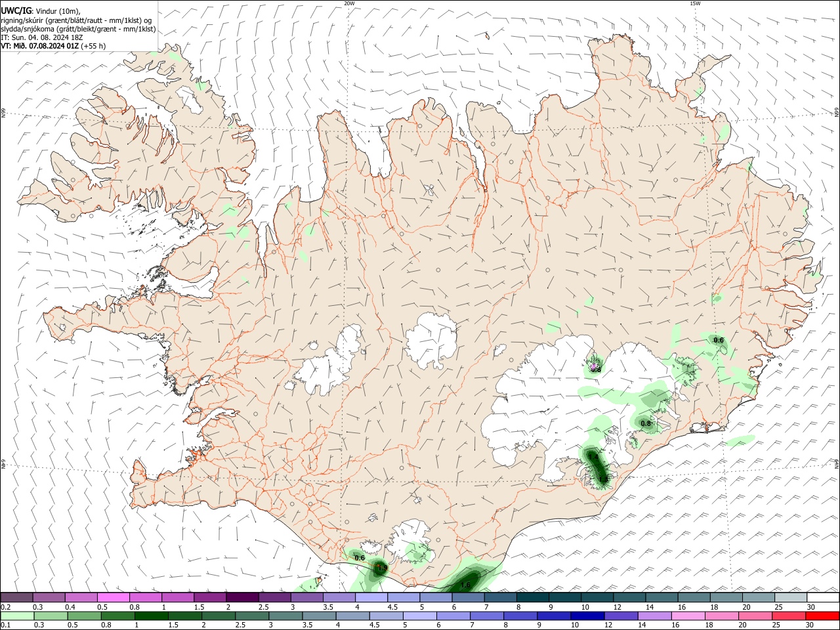This screenshot has width=840, height=630.
Task: Click the "slydda/snjókoma" legend description line
Action: pos(78,29)
